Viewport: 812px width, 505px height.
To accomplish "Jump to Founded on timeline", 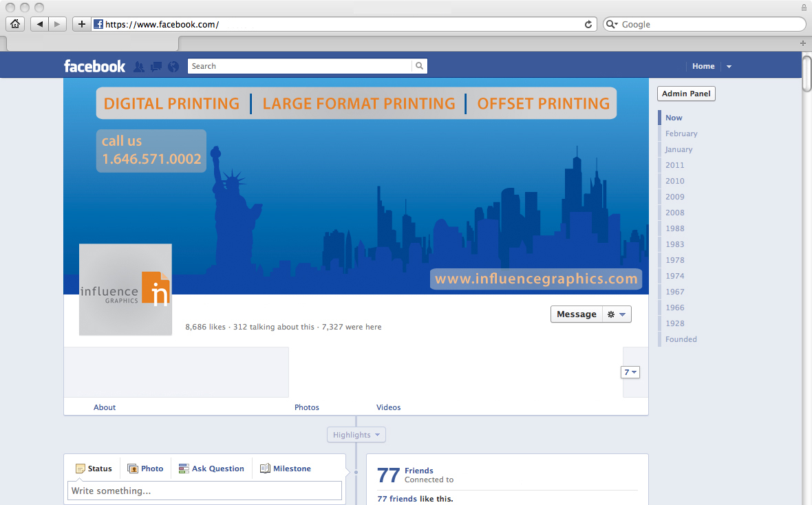I will [681, 339].
